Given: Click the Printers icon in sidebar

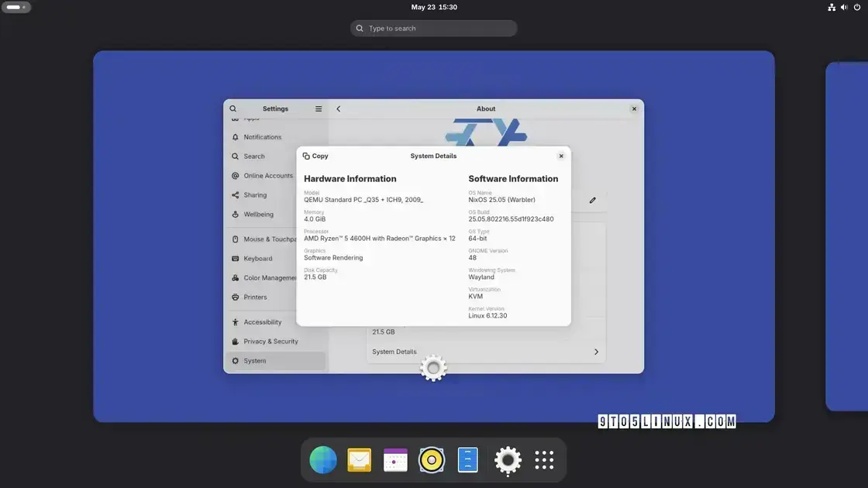Looking at the screenshot, I should pos(236,297).
